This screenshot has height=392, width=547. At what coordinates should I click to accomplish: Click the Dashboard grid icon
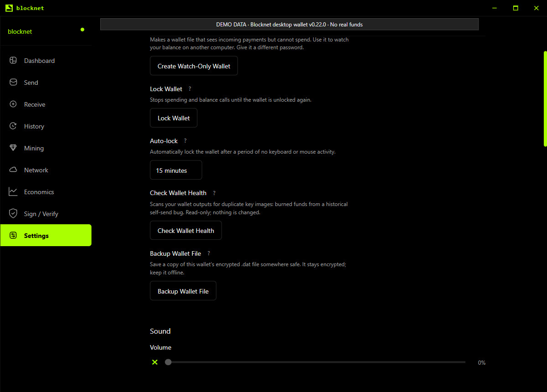point(13,61)
